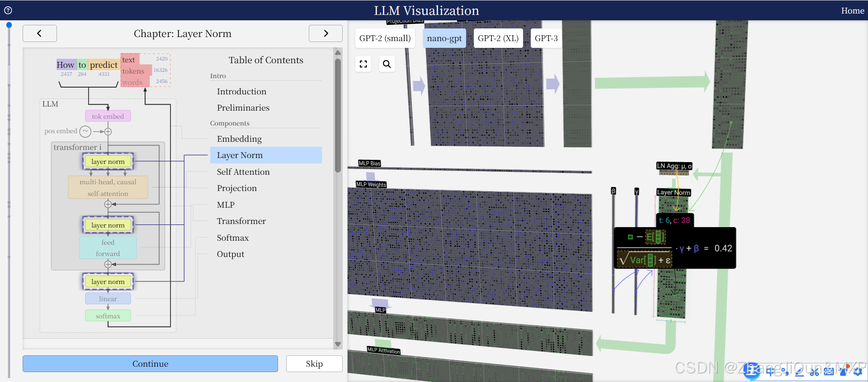The height and width of the screenshot is (382, 868).
Task: Open Transformer chapter
Action: [x=266, y=221]
